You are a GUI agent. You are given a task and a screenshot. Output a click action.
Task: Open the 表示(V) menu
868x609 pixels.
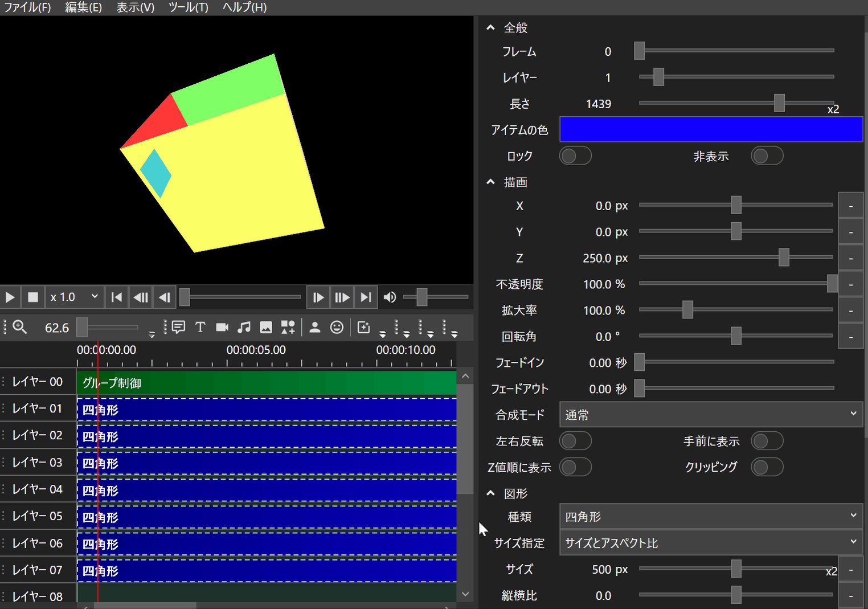135,7
